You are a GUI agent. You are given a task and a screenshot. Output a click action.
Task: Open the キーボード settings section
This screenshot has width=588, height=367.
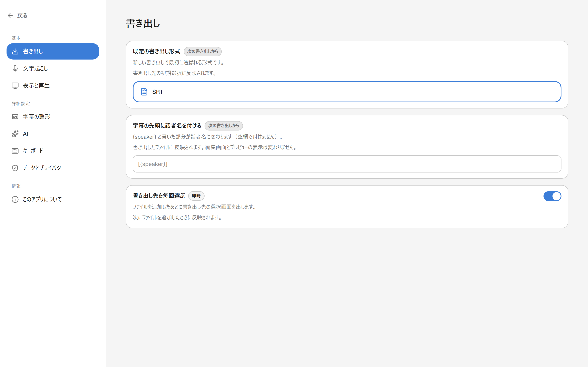(x=53, y=151)
